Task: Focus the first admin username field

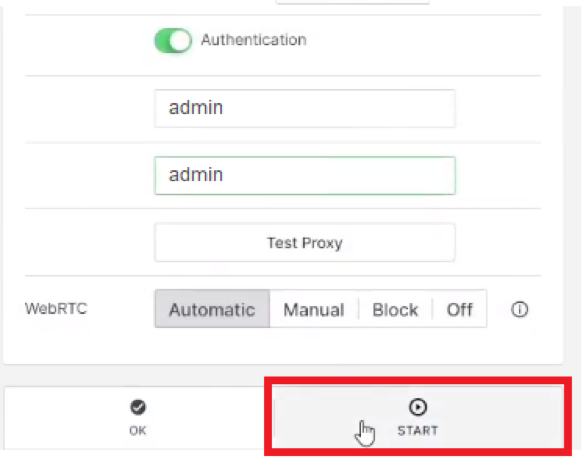Action: pos(305,108)
